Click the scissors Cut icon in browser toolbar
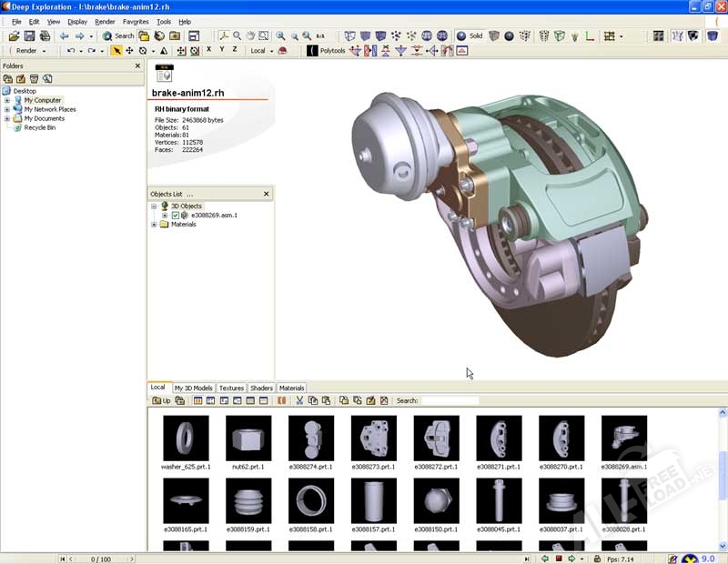 [x=298, y=400]
